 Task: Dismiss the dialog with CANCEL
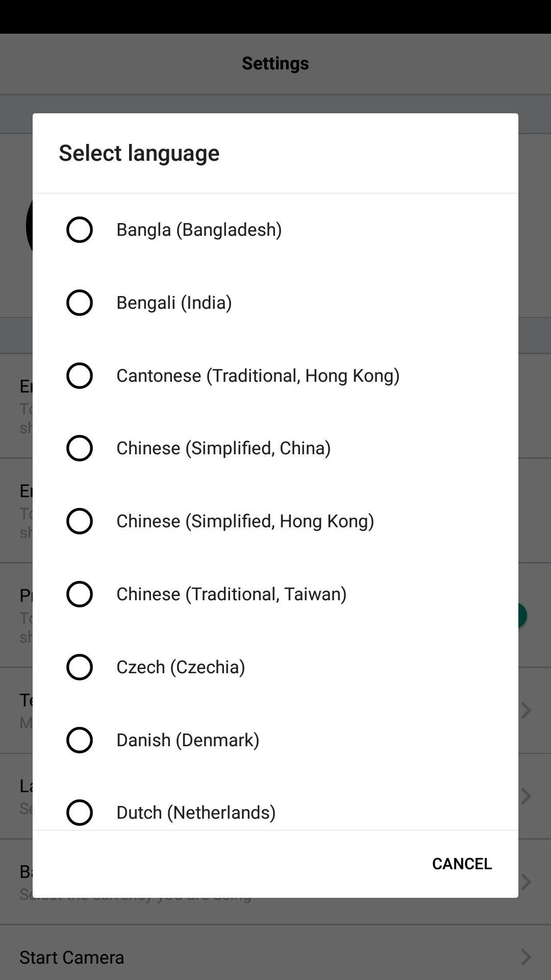(x=461, y=864)
